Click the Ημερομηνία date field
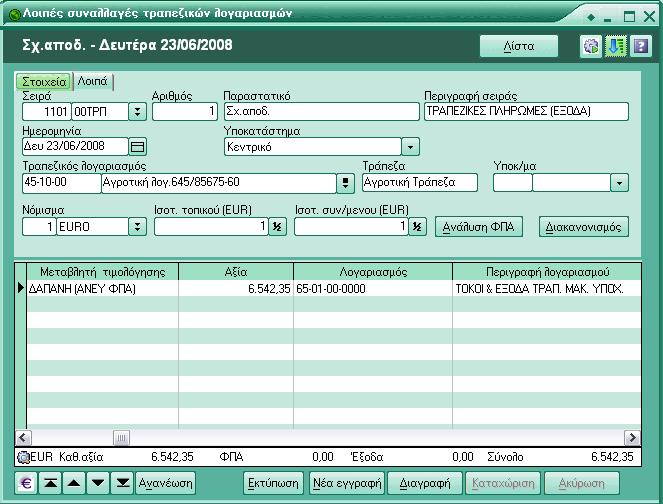Viewport: 663px width, 504px height. (x=75, y=147)
